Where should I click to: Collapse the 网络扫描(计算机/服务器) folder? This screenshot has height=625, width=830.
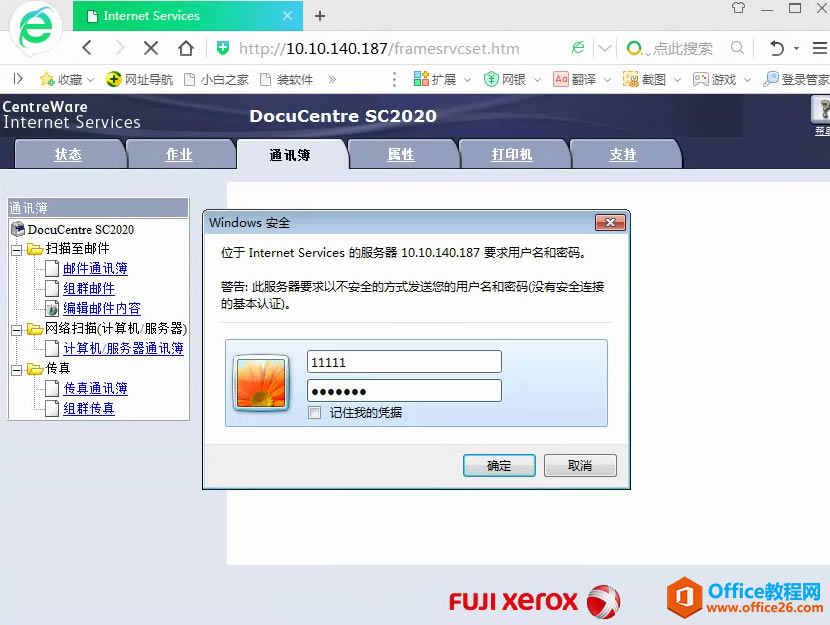(16, 330)
